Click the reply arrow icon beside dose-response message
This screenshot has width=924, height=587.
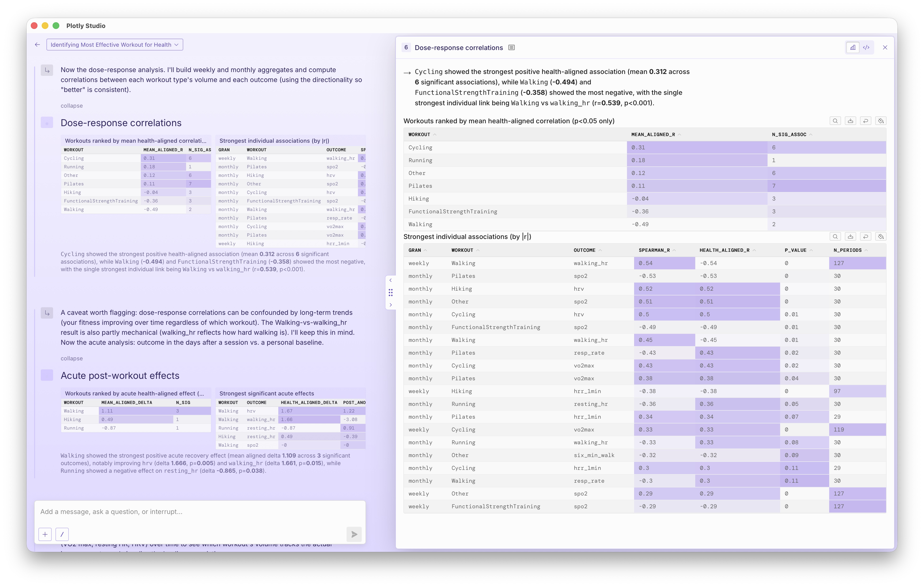click(47, 70)
